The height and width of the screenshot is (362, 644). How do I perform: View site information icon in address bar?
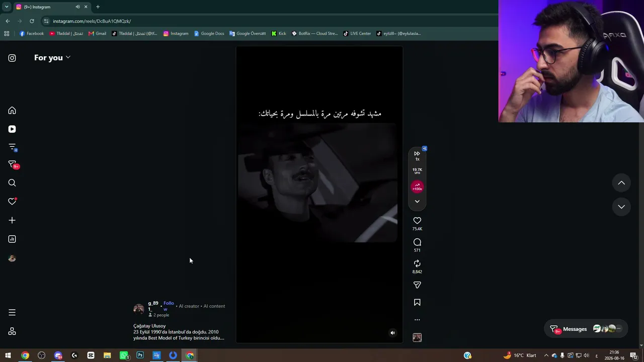coord(46,21)
